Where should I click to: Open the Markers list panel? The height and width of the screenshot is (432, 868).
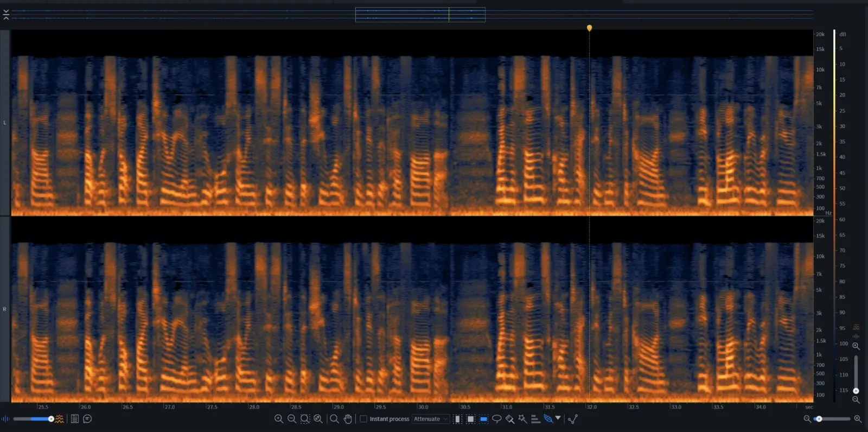coord(75,419)
